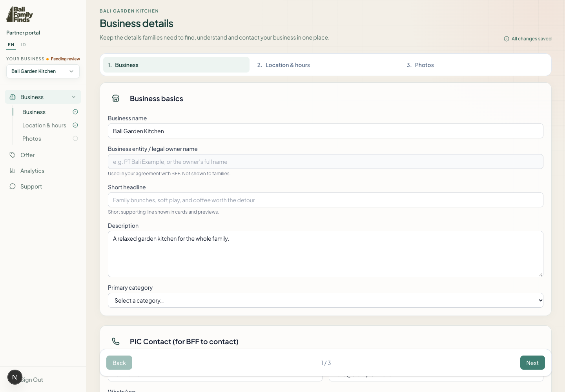
Task: Open Location & hours in sidebar
Action: click(44, 125)
